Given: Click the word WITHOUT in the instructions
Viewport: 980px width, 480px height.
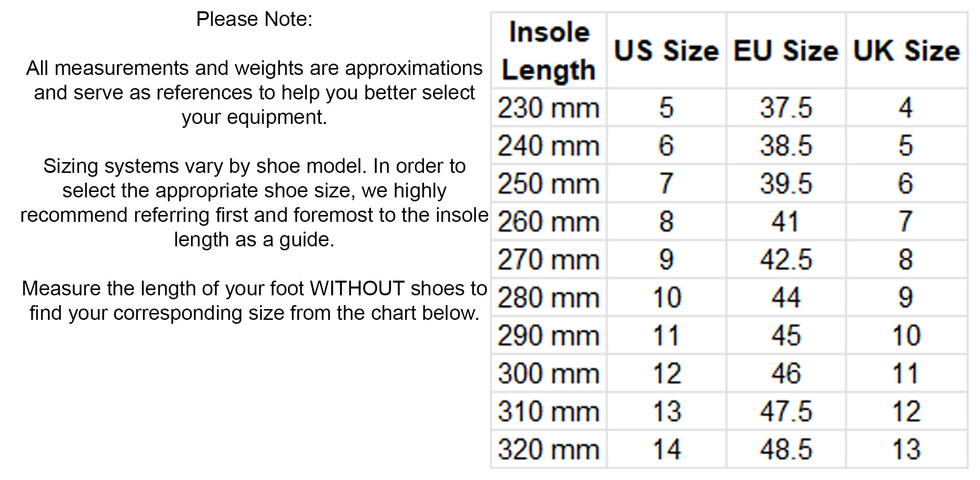Looking at the screenshot, I should click(357, 288).
